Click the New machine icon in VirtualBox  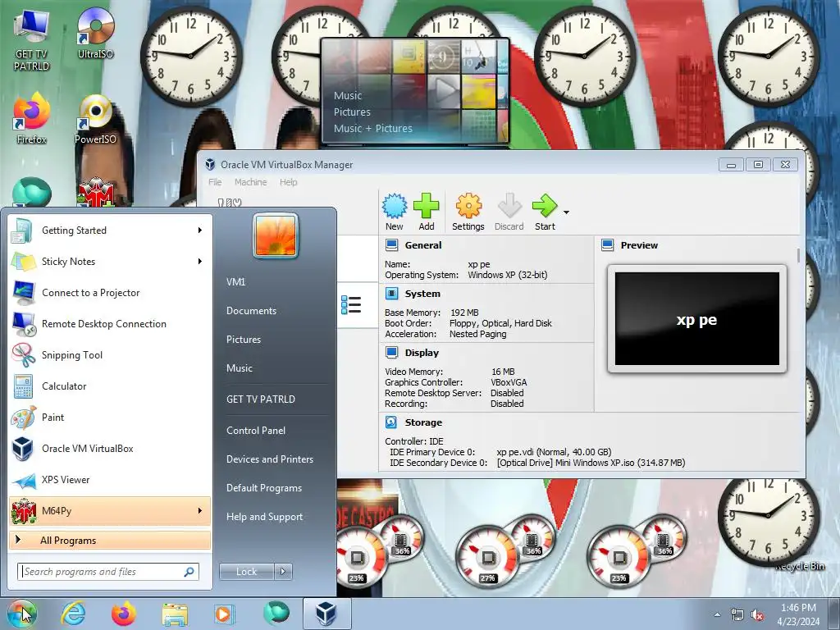coord(395,207)
